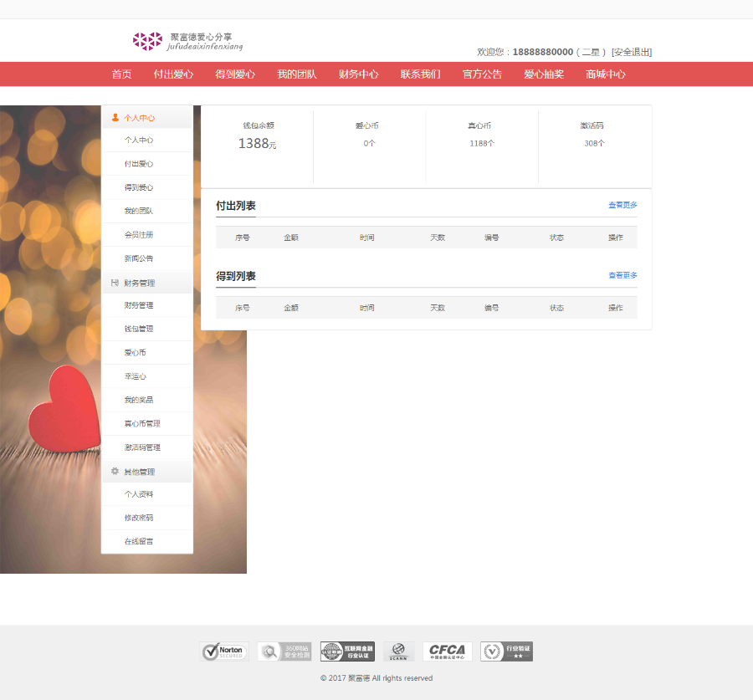753x700 pixels.
Task: Open 我的团队 in the top navigation
Action: 297,74
